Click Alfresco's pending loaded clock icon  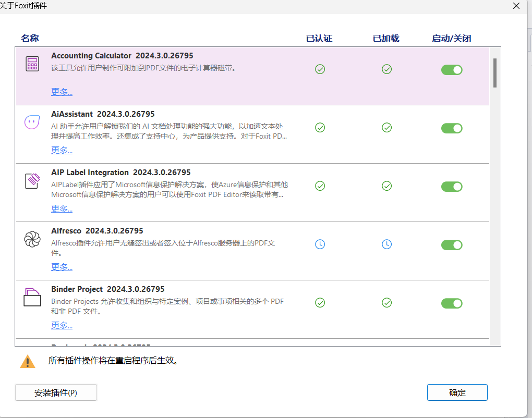click(x=386, y=244)
